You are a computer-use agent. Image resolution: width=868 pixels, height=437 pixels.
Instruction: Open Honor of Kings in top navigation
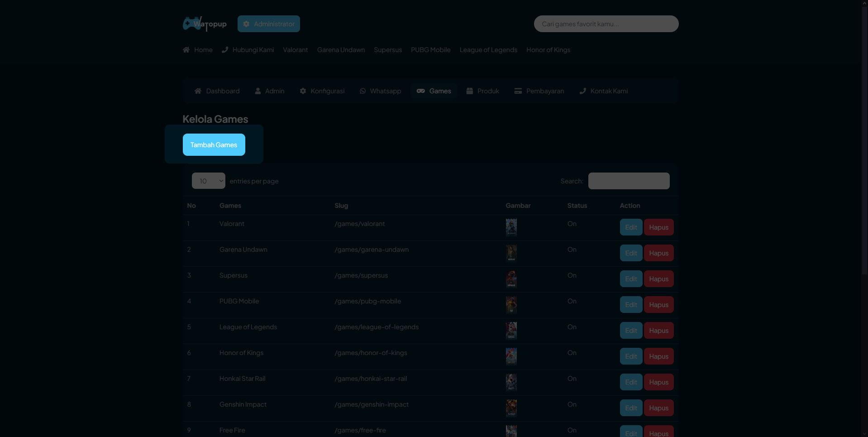click(x=548, y=50)
